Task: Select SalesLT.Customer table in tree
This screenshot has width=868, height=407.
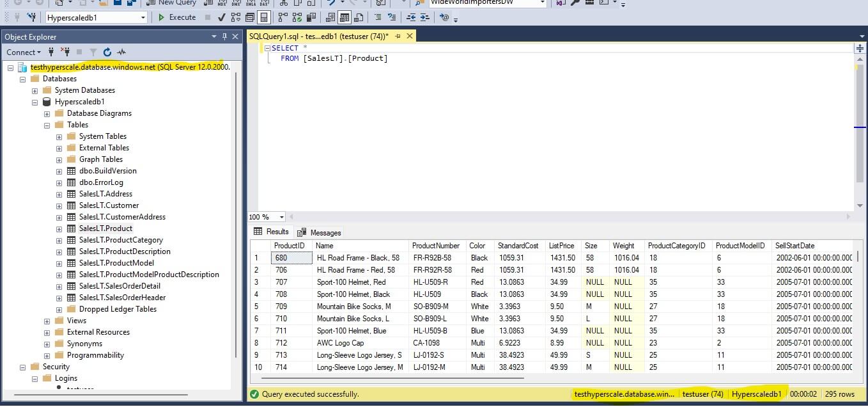Action: [109, 205]
